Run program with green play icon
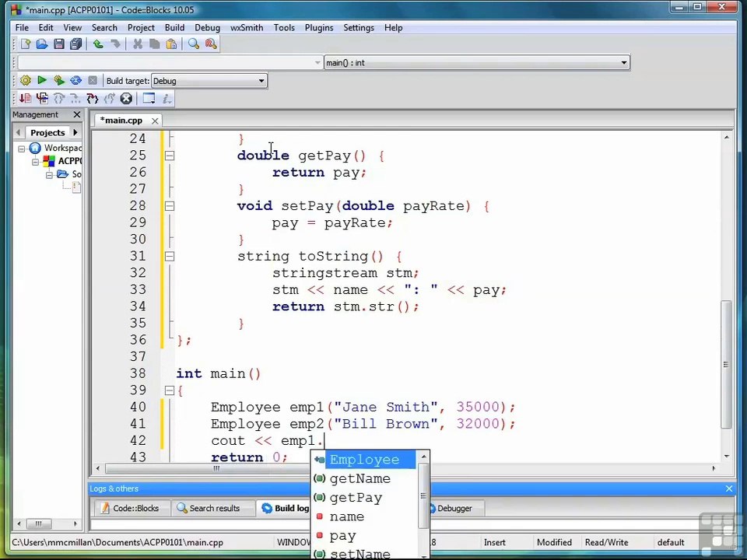The height and width of the screenshot is (560, 747). (x=42, y=80)
